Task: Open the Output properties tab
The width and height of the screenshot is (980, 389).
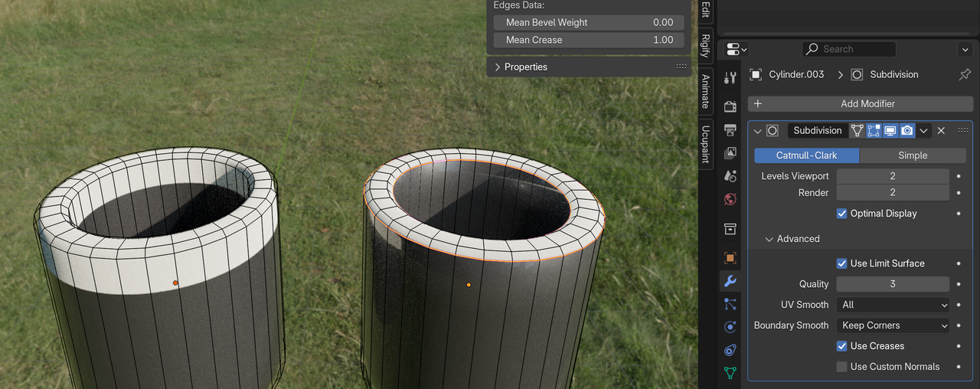Action: click(x=730, y=129)
